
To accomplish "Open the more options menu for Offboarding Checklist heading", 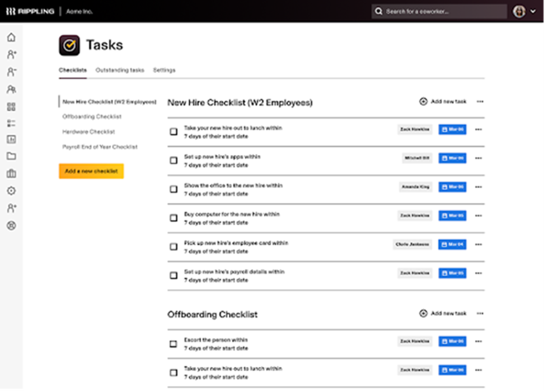I will coord(480,314).
